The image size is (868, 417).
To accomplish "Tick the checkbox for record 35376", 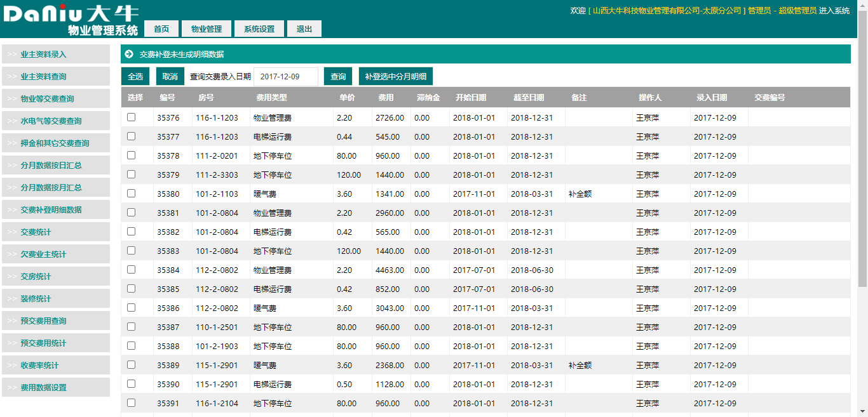I will 132,117.
